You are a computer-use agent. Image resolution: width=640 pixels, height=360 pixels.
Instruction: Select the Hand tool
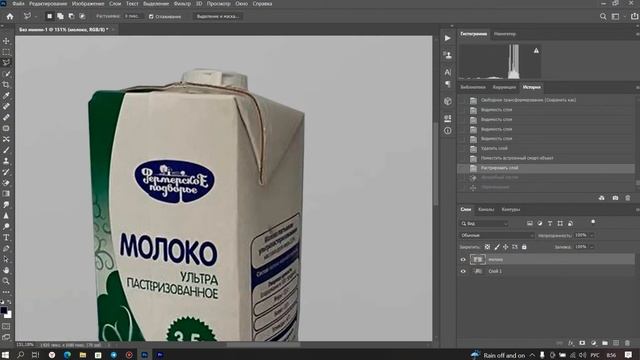click(x=6, y=270)
